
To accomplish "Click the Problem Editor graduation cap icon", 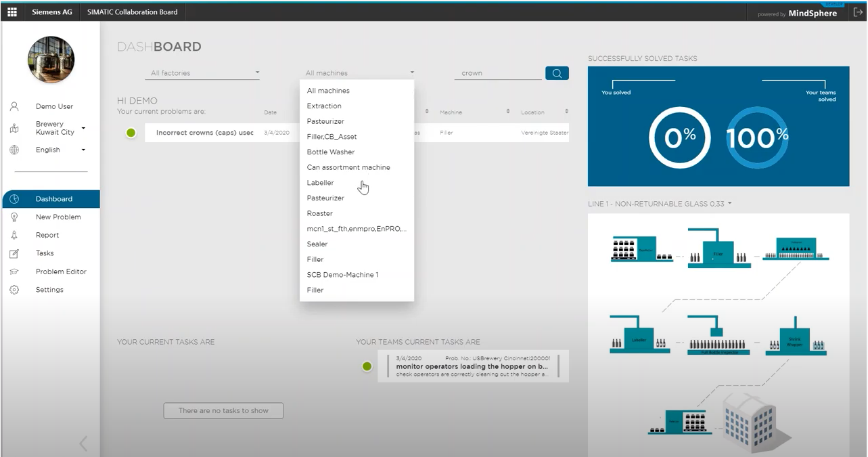I will [x=14, y=271].
